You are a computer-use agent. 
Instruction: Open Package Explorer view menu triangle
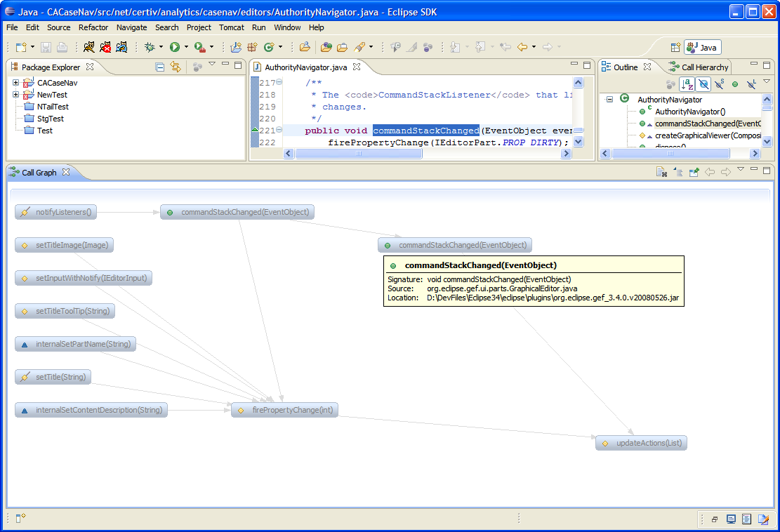(212, 64)
